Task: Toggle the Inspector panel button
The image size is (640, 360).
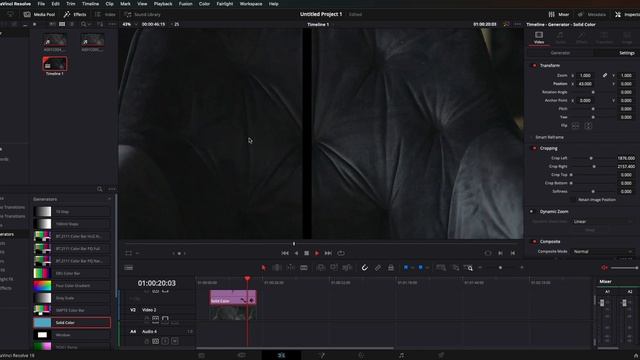Action: (x=627, y=14)
